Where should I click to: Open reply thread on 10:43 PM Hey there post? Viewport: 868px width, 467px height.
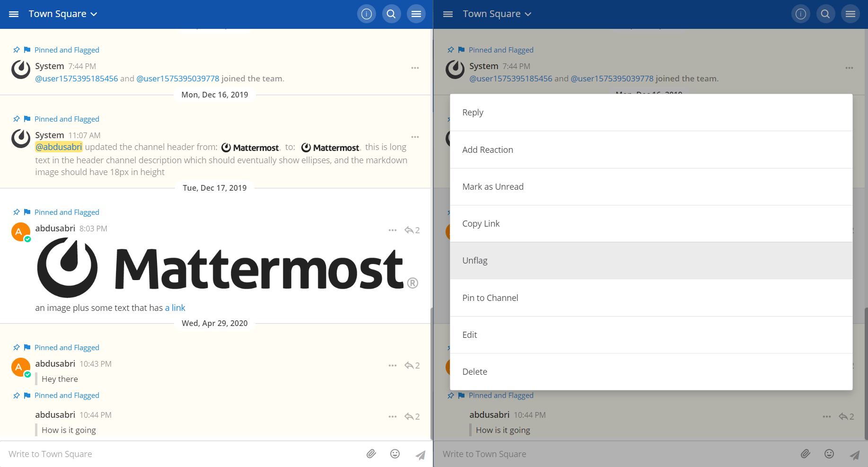[412, 366]
